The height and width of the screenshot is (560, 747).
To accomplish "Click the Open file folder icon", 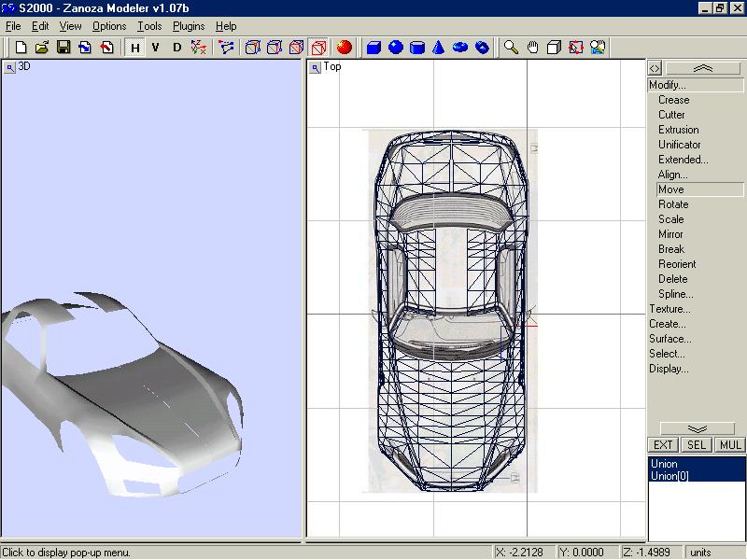I will 42,47.
